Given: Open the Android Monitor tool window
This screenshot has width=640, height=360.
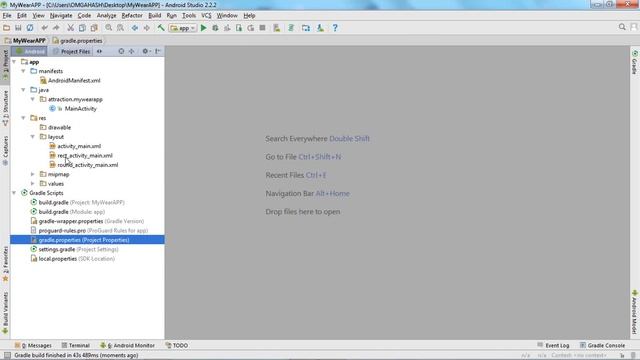Looking at the screenshot, I should (x=128, y=345).
